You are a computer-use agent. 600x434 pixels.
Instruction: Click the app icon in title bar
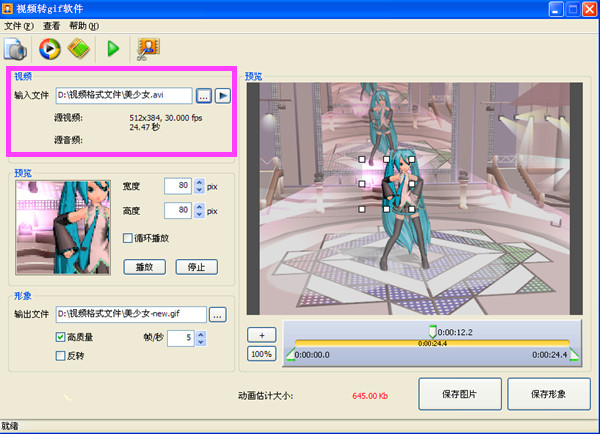click(x=7, y=8)
